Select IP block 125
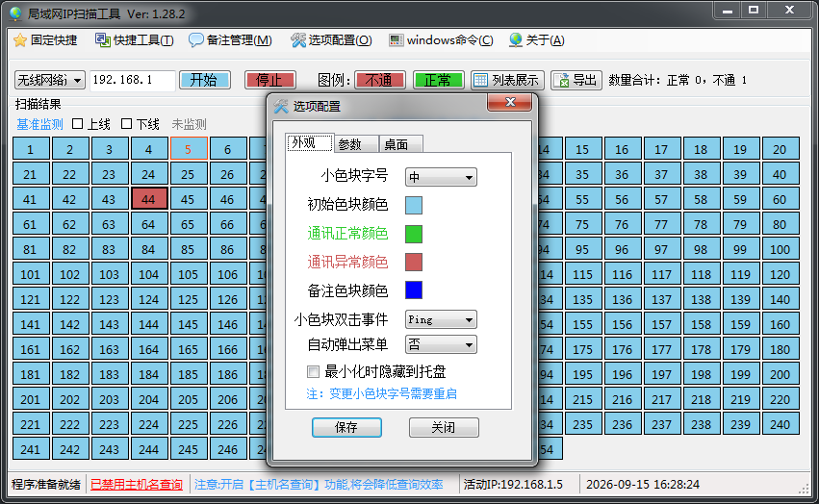 coord(189,299)
